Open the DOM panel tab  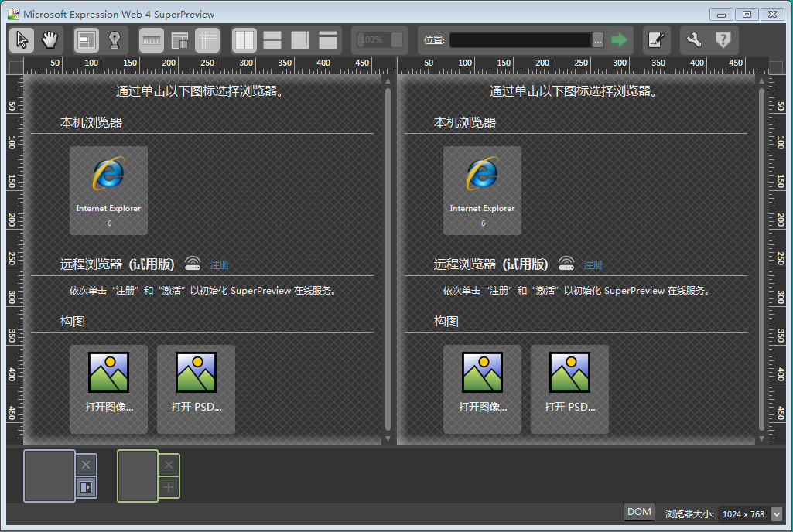[639, 512]
